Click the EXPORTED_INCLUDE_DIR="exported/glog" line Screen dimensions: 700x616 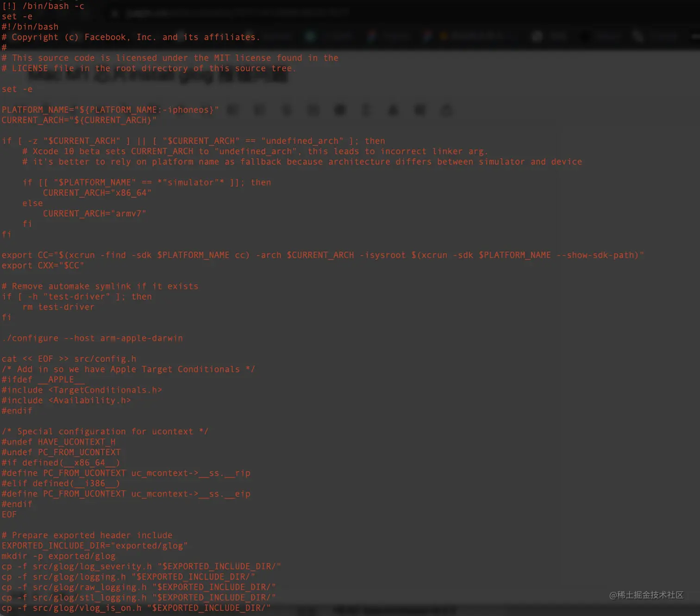click(x=95, y=546)
